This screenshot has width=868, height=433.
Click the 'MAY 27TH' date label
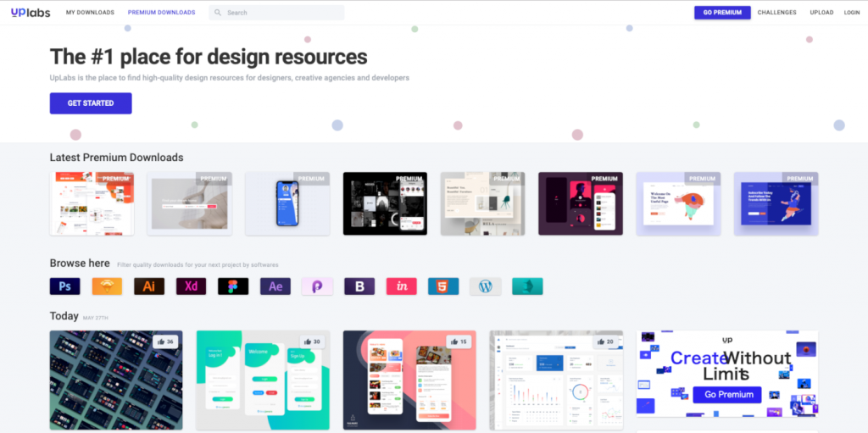[x=96, y=318]
